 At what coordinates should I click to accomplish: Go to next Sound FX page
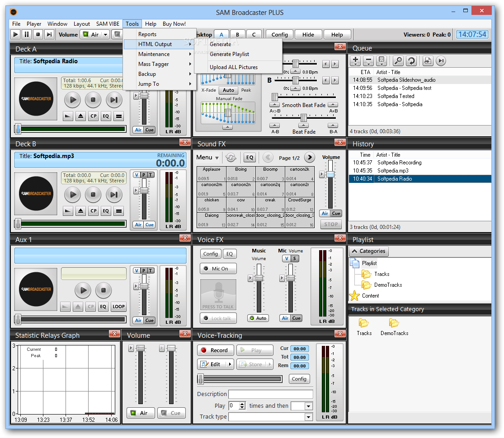click(x=310, y=157)
